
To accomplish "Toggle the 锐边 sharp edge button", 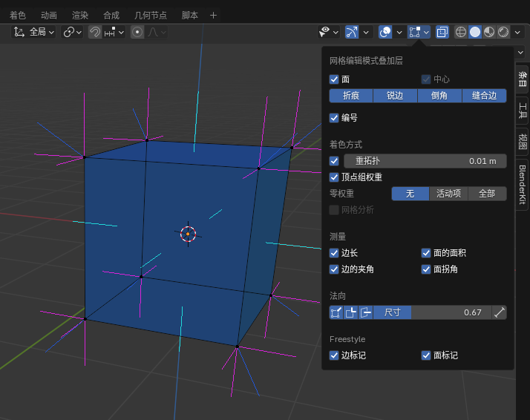I will (395, 96).
